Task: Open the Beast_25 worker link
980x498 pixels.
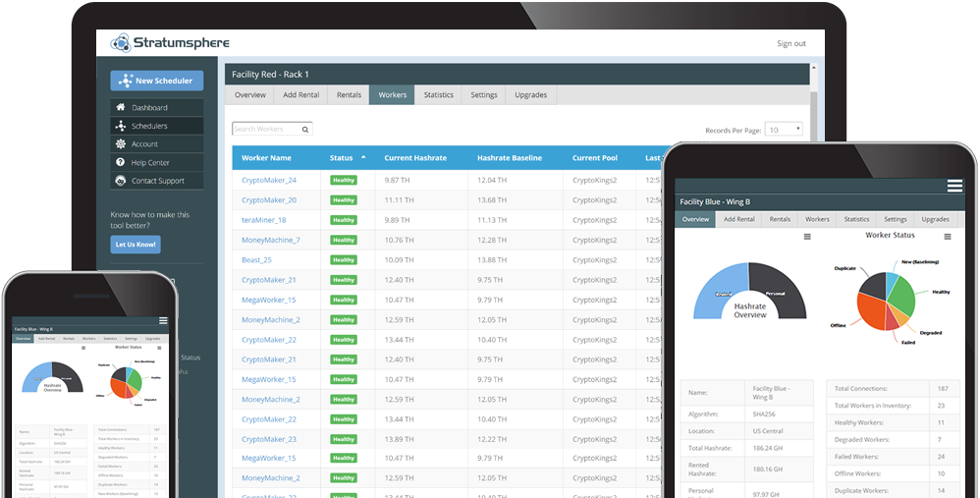Action: click(x=256, y=260)
